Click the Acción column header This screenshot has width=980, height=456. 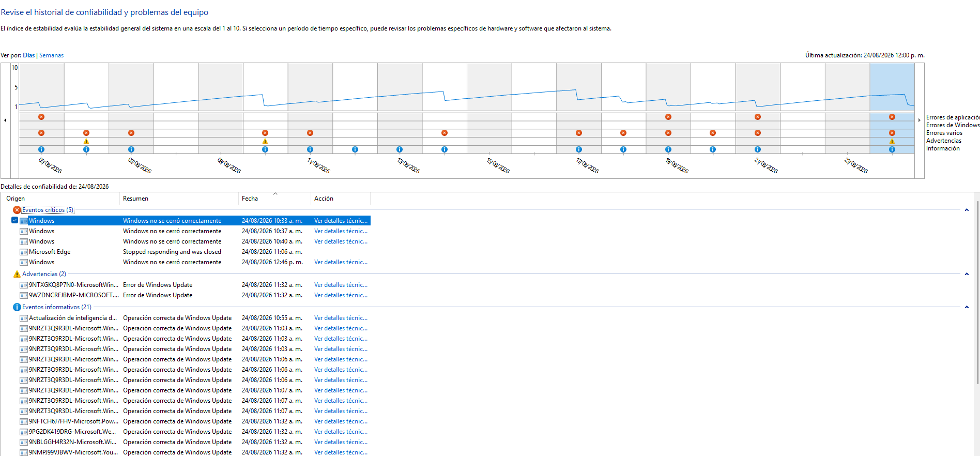point(341,199)
